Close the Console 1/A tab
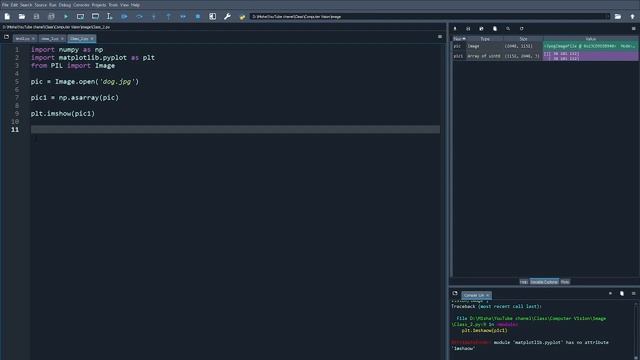 487,295
